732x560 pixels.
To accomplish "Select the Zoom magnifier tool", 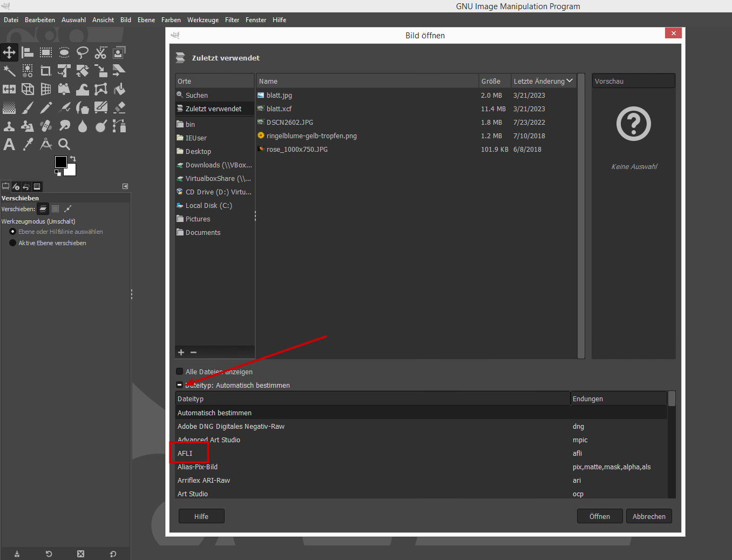I will click(64, 144).
